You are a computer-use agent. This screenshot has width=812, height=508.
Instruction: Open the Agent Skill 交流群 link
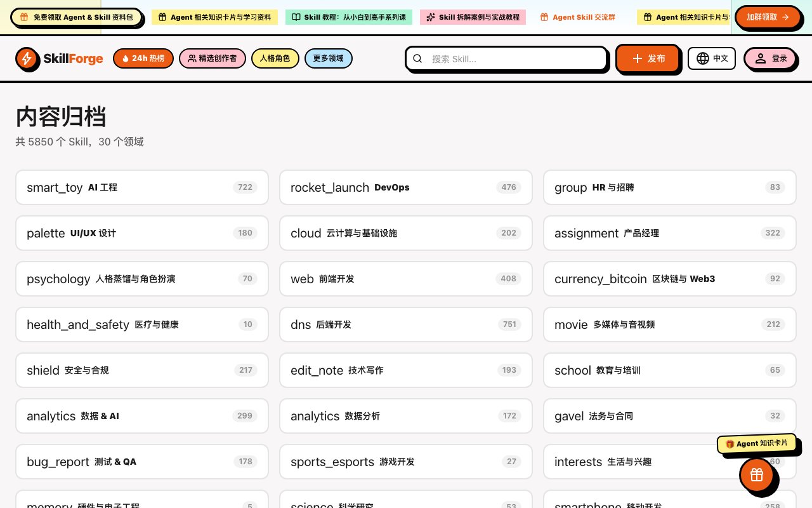click(x=577, y=17)
